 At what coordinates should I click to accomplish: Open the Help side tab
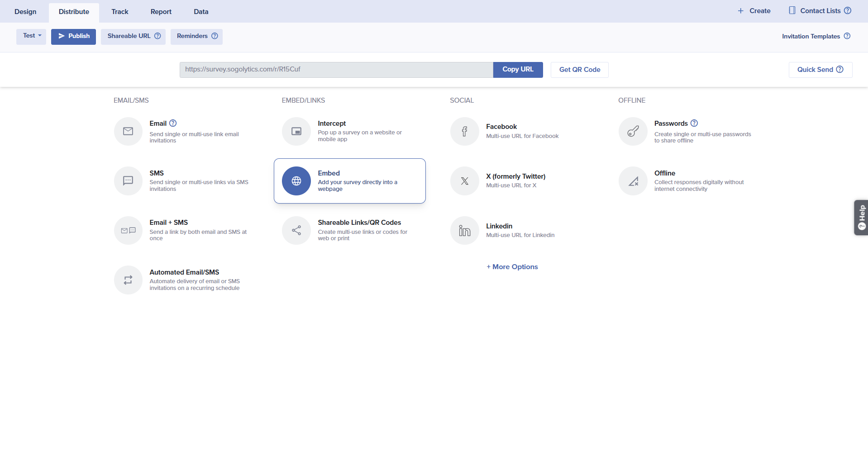(x=861, y=218)
